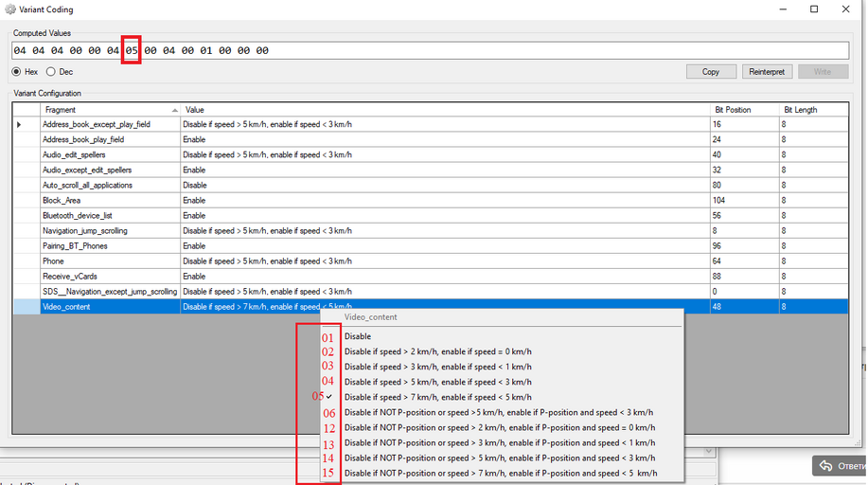Click inside the Computed Values hex field
This screenshot has height=485, width=868.
[x=473, y=50]
